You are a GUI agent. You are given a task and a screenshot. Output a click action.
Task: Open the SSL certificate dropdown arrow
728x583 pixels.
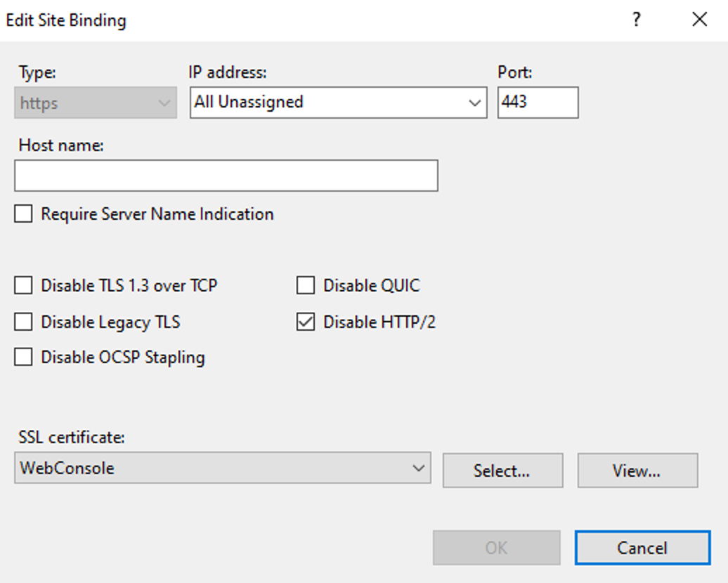419,468
